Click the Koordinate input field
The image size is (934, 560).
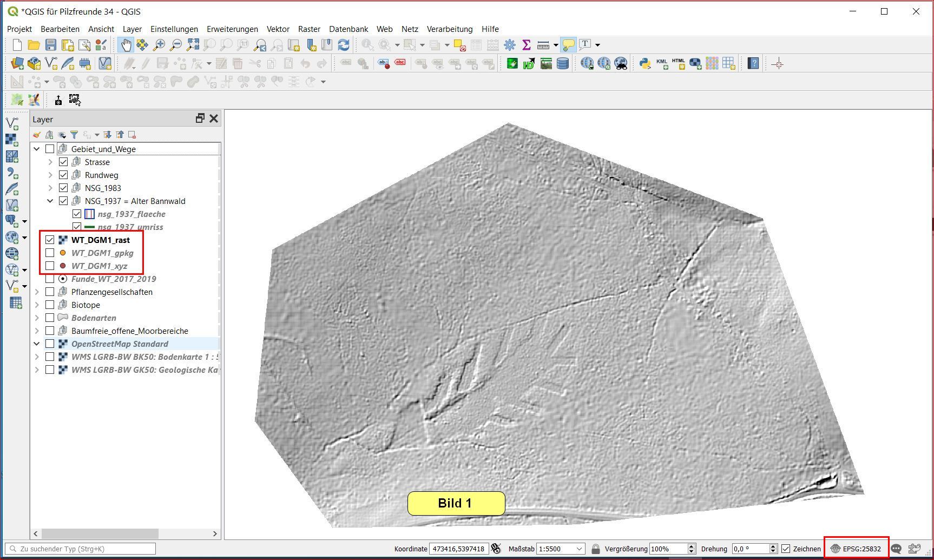click(x=458, y=549)
